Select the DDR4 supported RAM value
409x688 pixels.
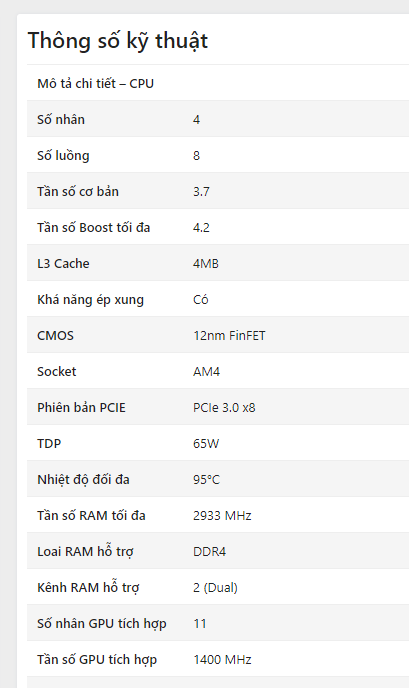click(209, 552)
